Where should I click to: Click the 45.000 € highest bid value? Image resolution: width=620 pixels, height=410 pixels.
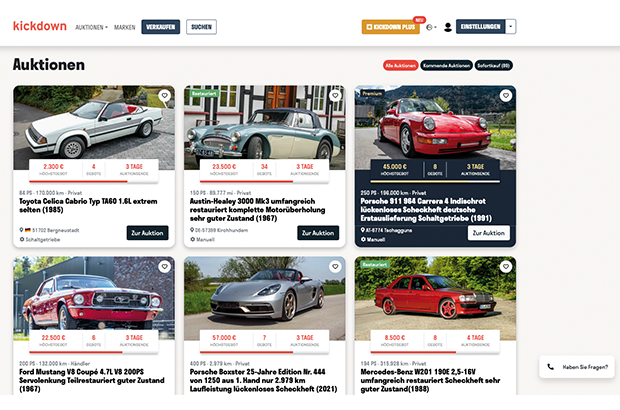tap(395, 167)
